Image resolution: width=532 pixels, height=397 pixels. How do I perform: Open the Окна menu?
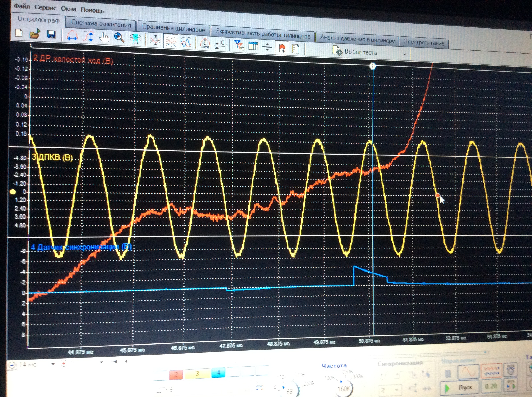click(x=68, y=9)
